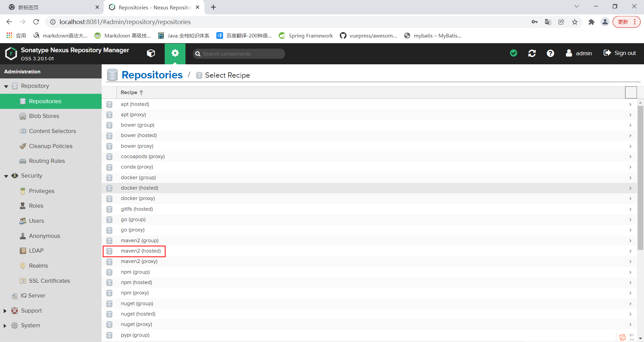Click the green system status check icon
The height and width of the screenshot is (342, 644).
[x=514, y=53]
